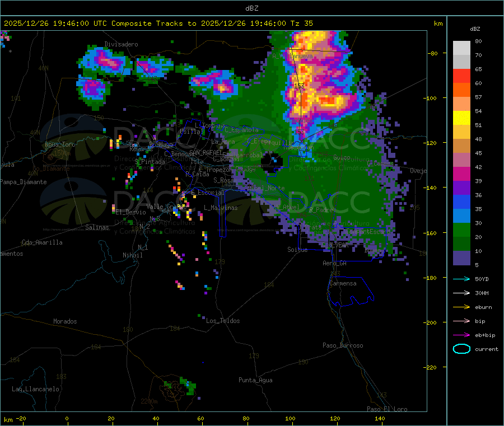Click the cyan 50YD arrow in the legend
This screenshot has height=426, width=504.
(x=461, y=279)
